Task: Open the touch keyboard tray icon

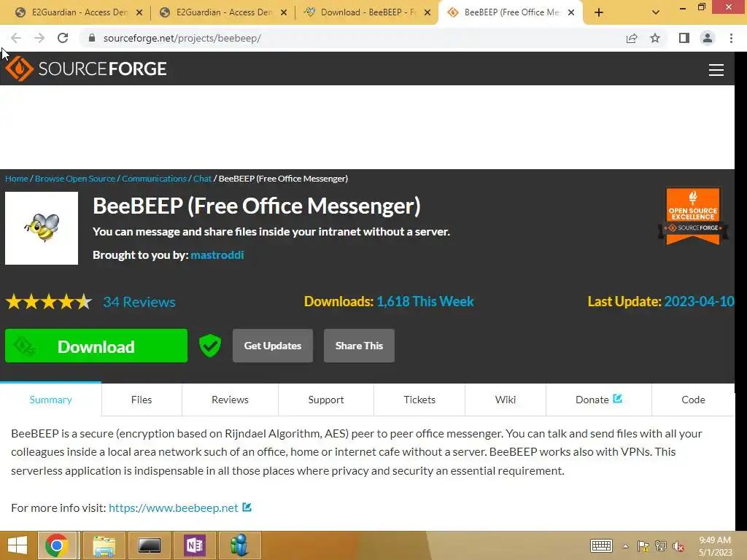Action: 601,546
